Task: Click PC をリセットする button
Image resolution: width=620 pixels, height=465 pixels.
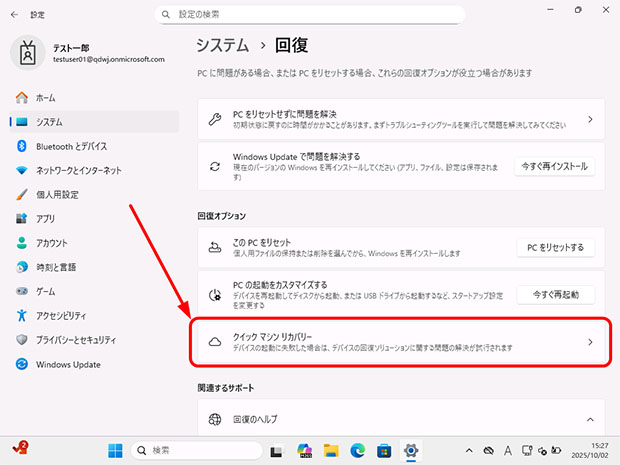Action: pos(555,248)
